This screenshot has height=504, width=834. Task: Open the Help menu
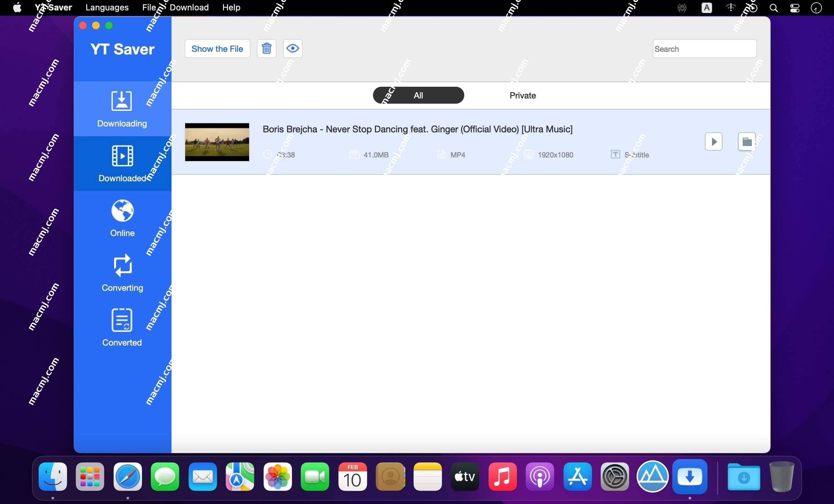point(231,7)
